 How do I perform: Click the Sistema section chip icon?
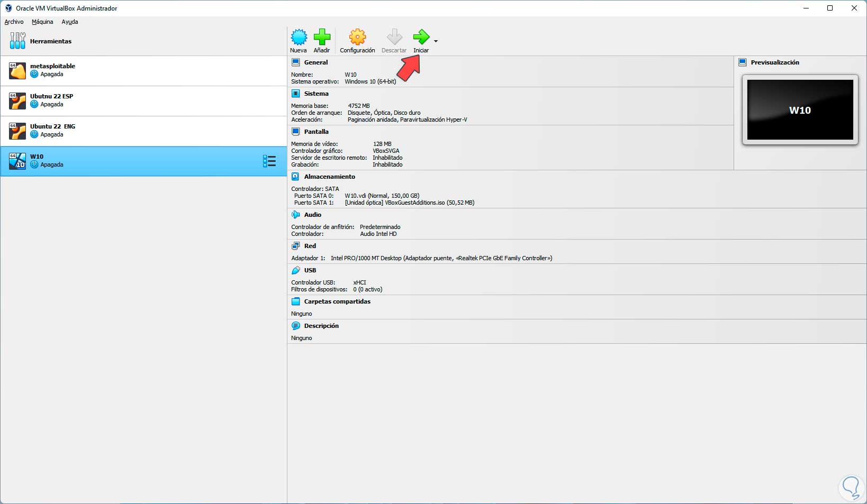pyautogui.click(x=296, y=94)
